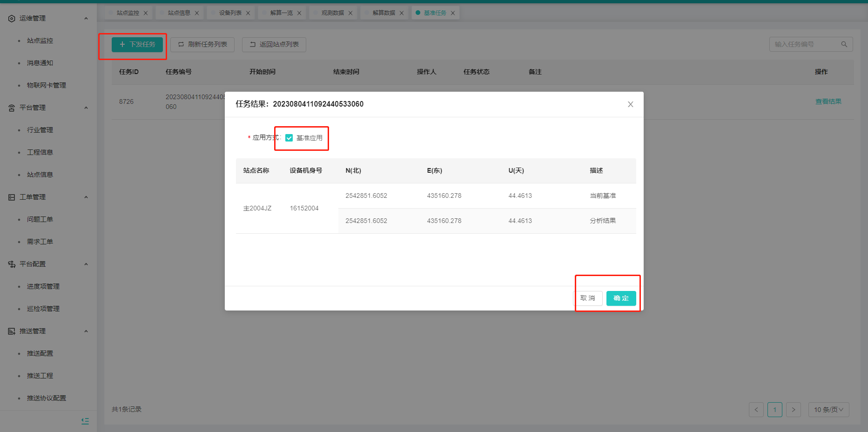Switch to the 观测数据 tab
The height and width of the screenshot is (432, 868).
pyautogui.click(x=332, y=13)
